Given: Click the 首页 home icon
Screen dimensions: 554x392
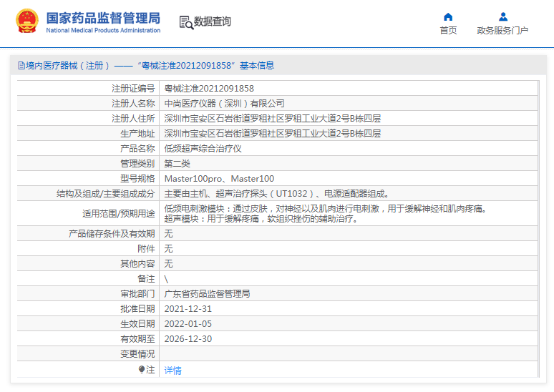Looking at the screenshot, I should click(448, 17).
